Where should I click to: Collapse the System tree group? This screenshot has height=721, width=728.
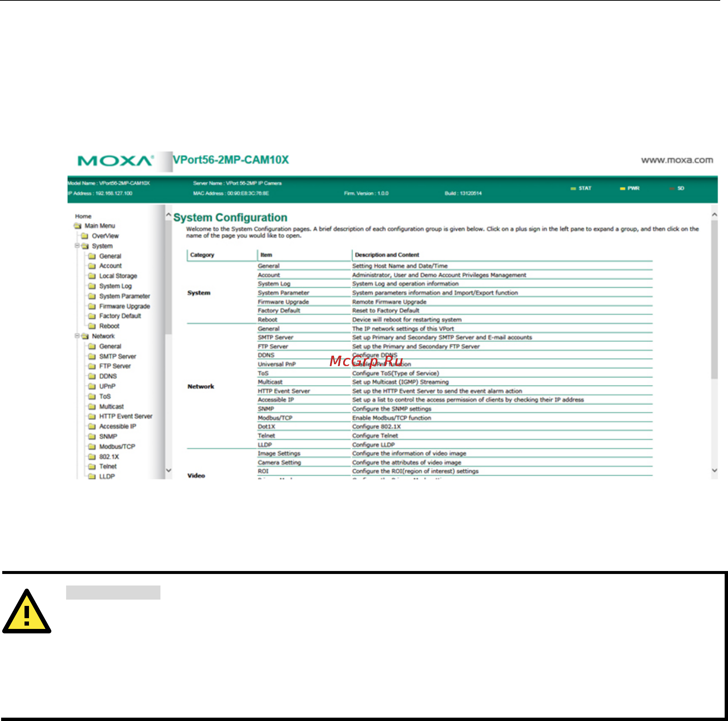click(x=77, y=246)
